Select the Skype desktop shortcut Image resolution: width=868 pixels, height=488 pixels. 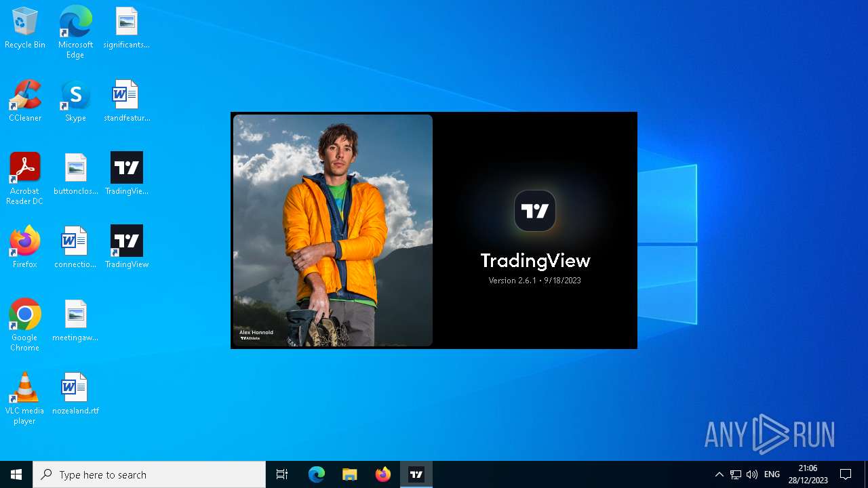click(75, 101)
